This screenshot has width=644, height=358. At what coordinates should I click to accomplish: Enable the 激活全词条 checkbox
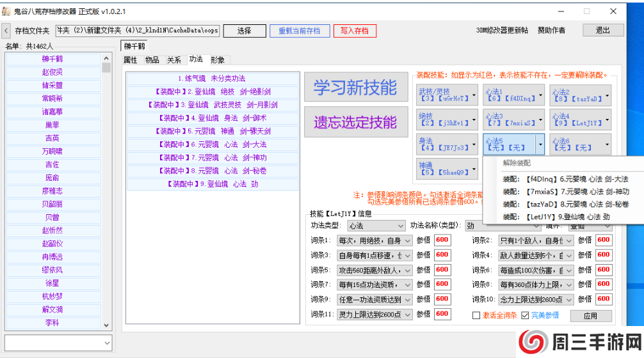coord(476,315)
